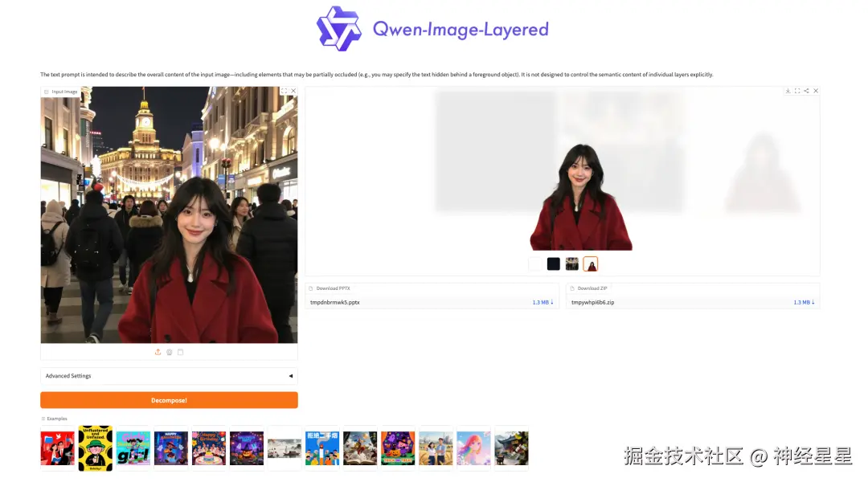Choose the blue no-smoking Chinese poster example
Viewport: 868px width, 482px height.
[x=322, y=448]
